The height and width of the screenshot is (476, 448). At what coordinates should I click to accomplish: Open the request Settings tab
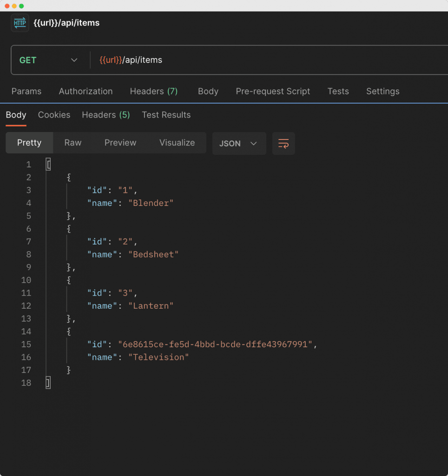click(382, 92)
